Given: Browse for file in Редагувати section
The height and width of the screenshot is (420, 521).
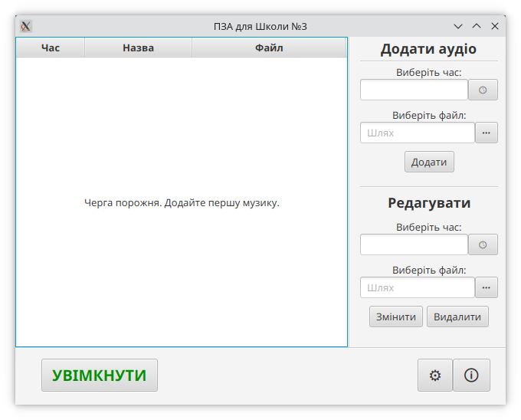Looking at the screenshot, I should pos(487,288).
